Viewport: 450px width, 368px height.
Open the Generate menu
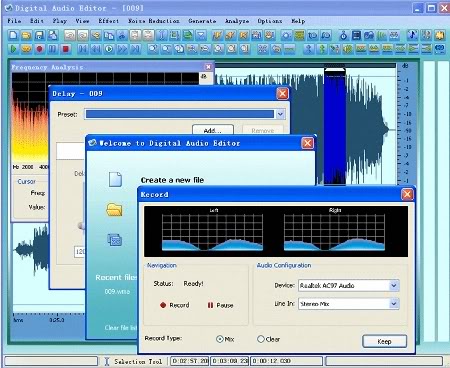tap(202, 21)
